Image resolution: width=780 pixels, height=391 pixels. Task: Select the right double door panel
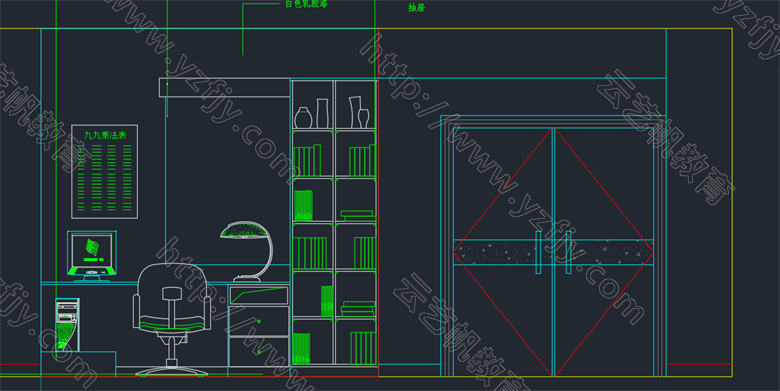tap(604, 252)
